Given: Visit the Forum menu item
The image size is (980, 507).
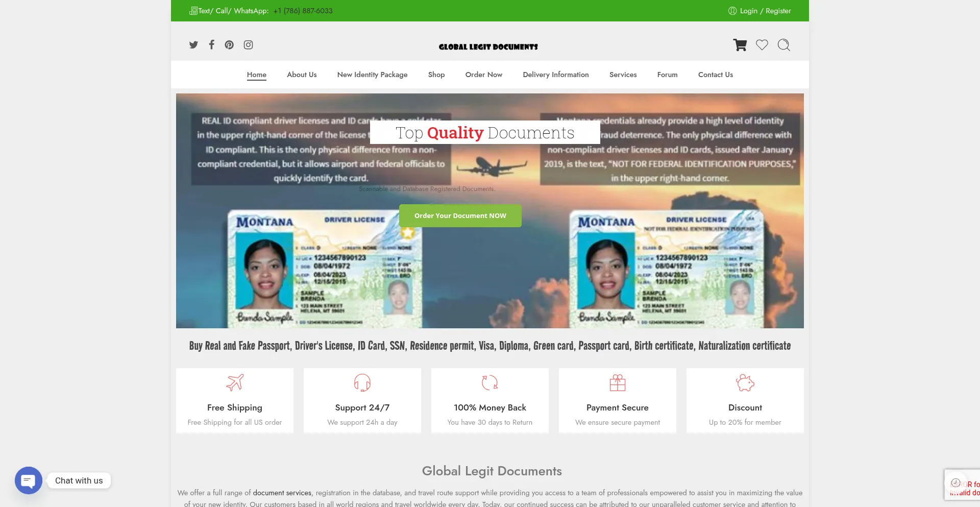Looking at the screenshot, I should (x=668, y=75).
